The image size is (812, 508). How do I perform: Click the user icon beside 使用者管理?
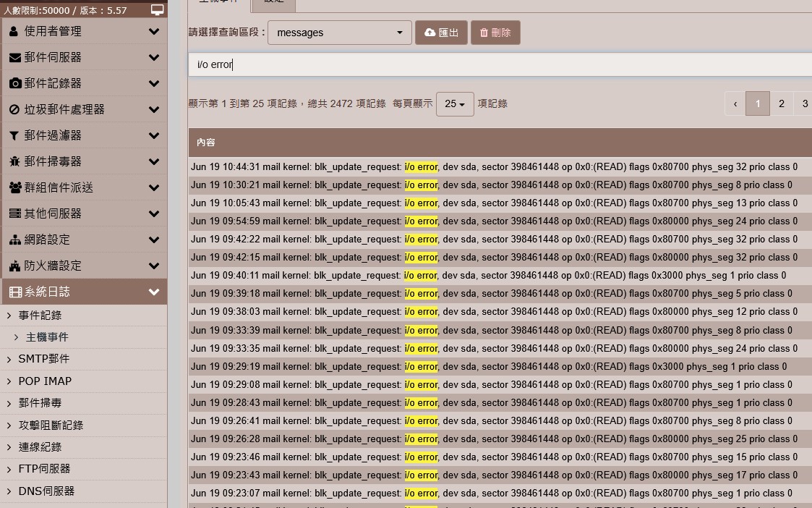pyautogui.click(x=14, y=31)
